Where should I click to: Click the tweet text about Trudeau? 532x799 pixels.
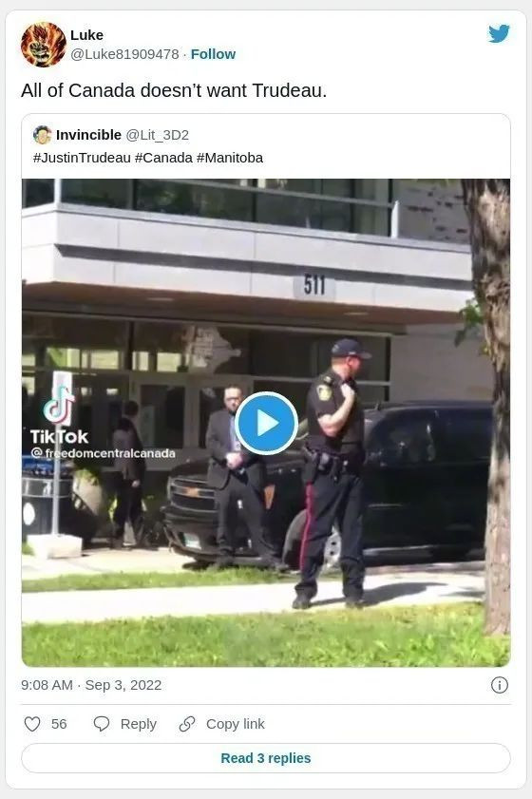pyautogui.click(x=174, y=90)
